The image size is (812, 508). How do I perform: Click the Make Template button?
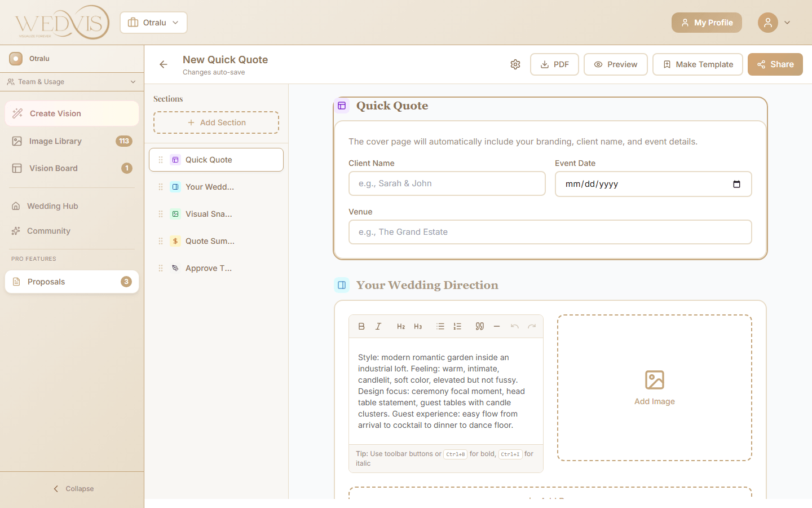698,64
